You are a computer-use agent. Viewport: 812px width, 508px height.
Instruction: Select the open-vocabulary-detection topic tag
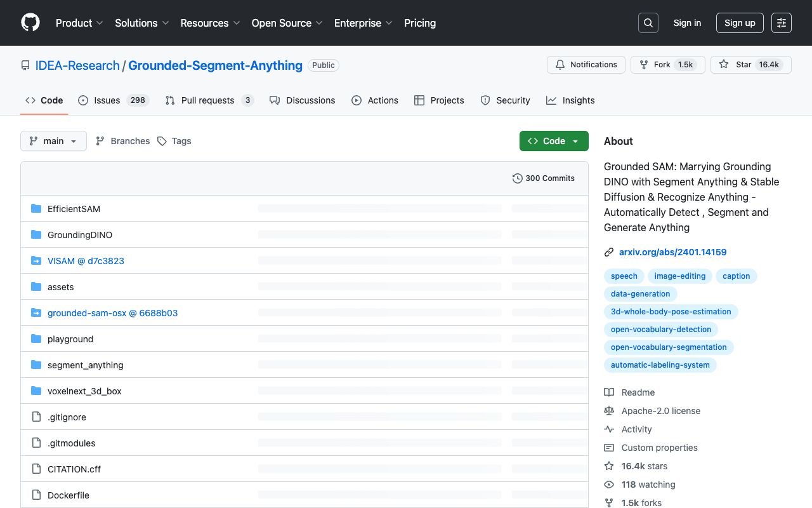click(661, 330)
